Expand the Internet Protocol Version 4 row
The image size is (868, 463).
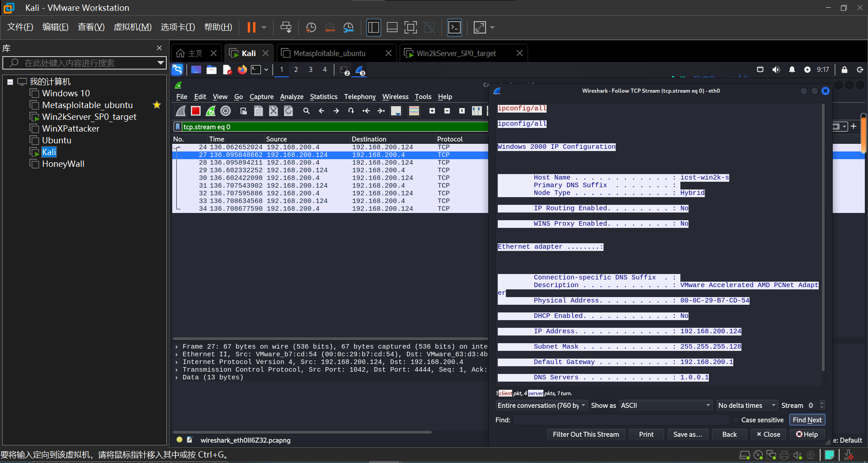pyautogui.click(x=177, y=362)
